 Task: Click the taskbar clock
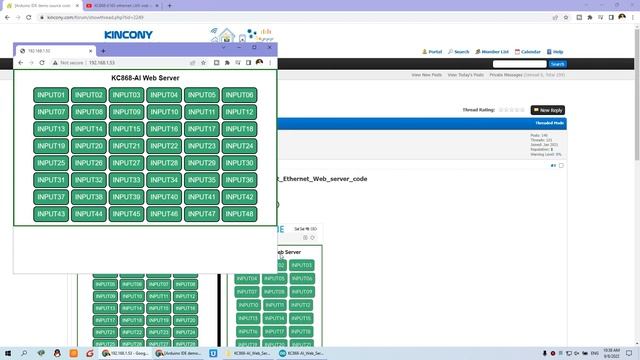[x=611, y=353]
